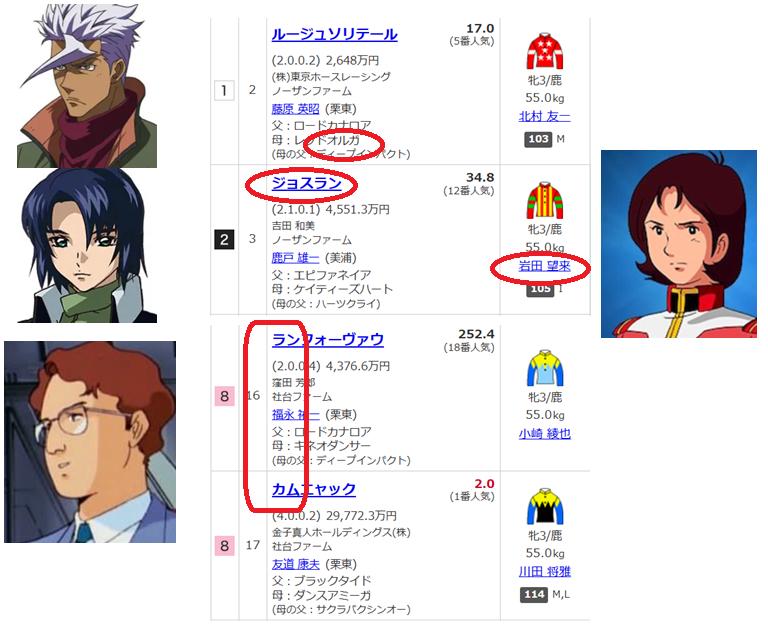768x625 pixels.
Task: Open horse link ランフォーヴァウ
Action: [328, 339]
